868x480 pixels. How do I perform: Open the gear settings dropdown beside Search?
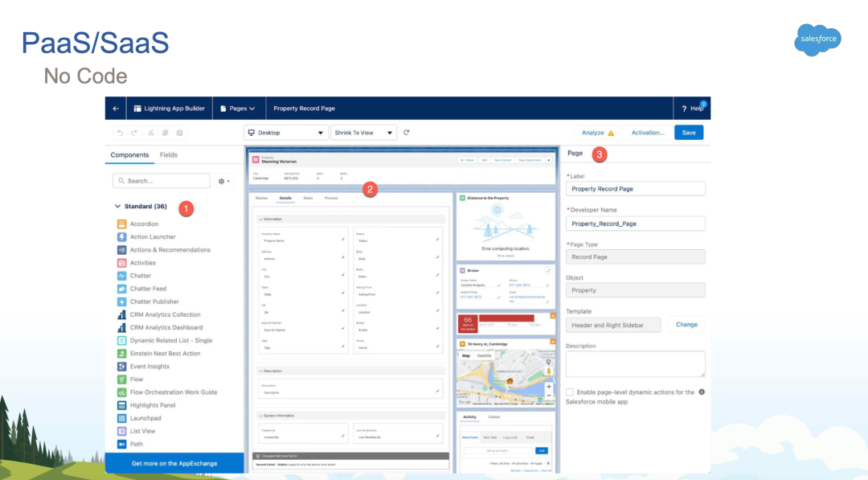223,181
